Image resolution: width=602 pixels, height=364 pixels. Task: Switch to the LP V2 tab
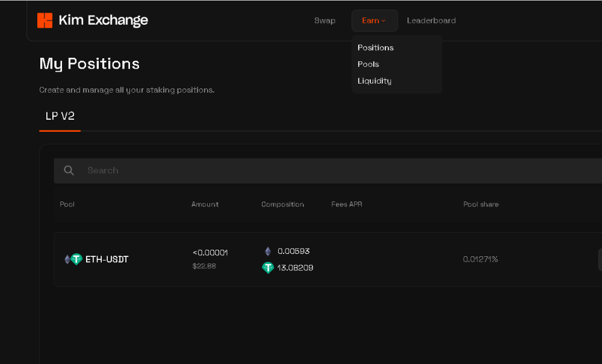pos(60,116)
